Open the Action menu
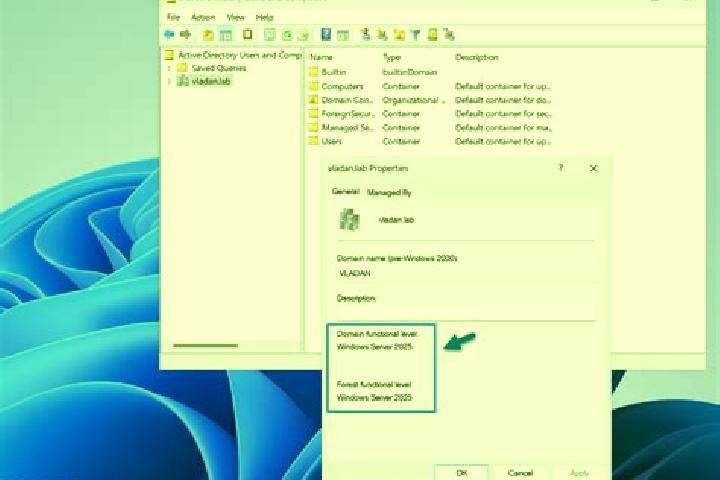Viewport: 720px width, 480px height. (x=203, y=17)
